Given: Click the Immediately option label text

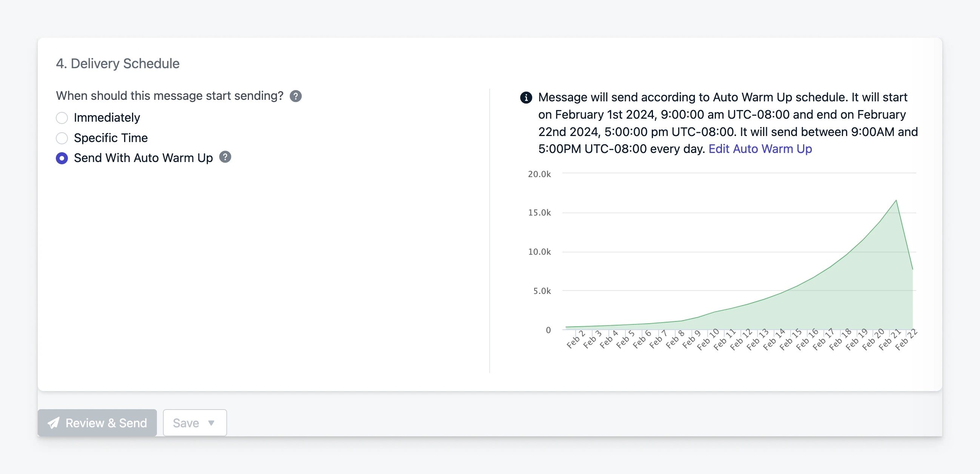Looking at the screenshot, I should click(107, 118).
